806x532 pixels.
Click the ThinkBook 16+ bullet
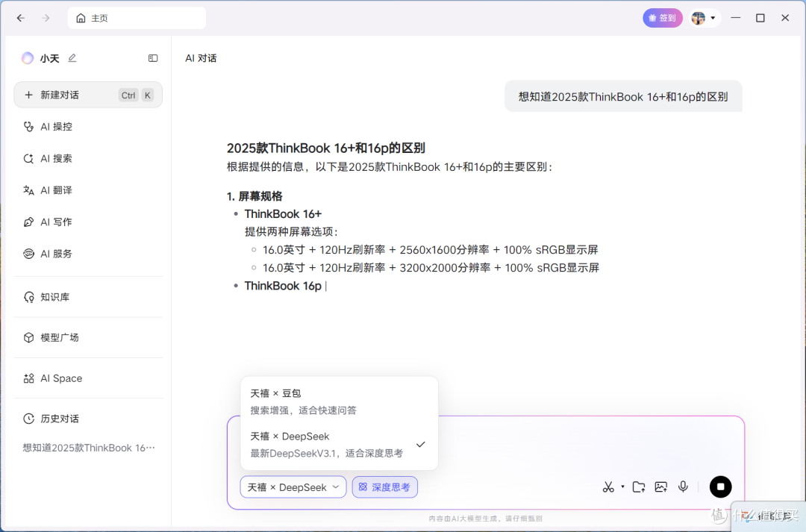click(283, 214)
